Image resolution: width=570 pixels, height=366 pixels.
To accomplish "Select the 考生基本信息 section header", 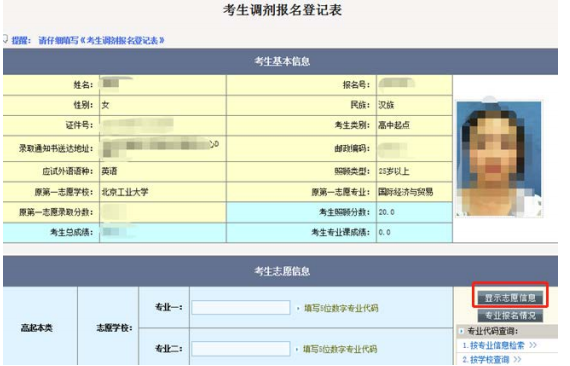I will coord(281,61).
